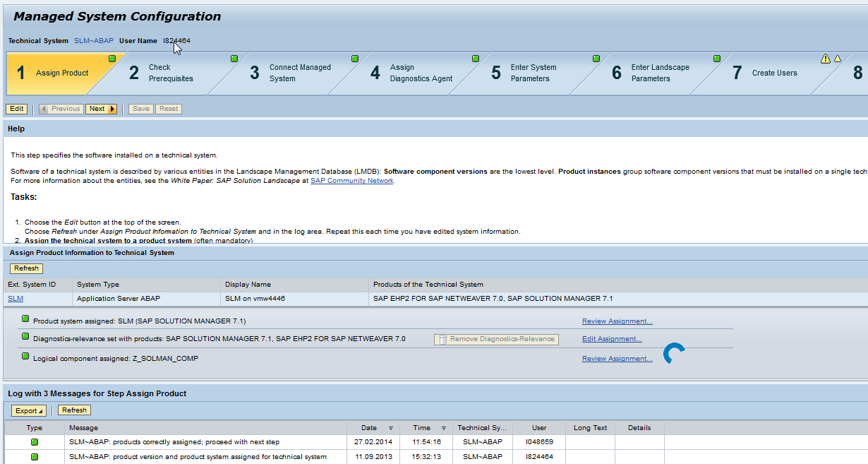The width and height of the screenshot is (868, 464).
Task: Click the left arrow icon on Previous button
Action: point(44,109)
